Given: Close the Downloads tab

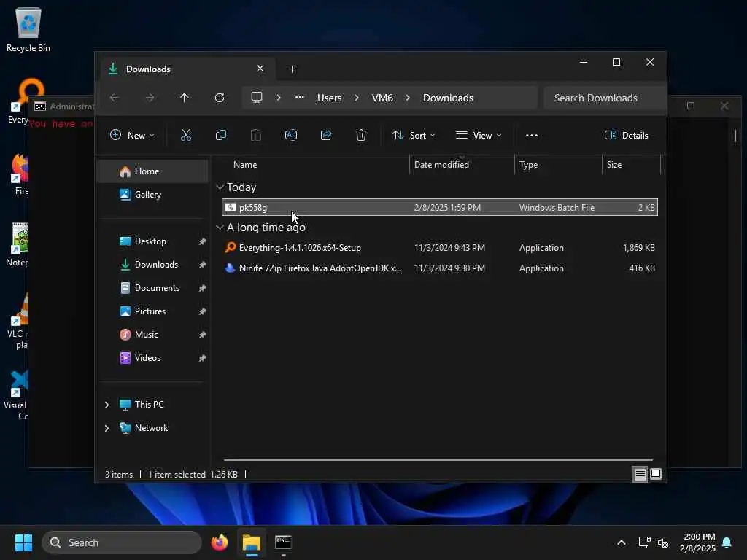Looking at the screenshot, I should pos(260,69).
